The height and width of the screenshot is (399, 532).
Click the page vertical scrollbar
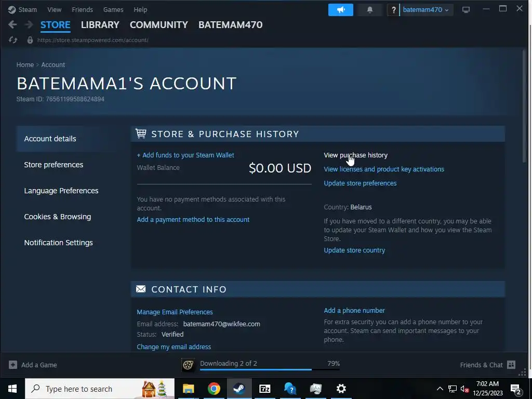coord(525,105)
